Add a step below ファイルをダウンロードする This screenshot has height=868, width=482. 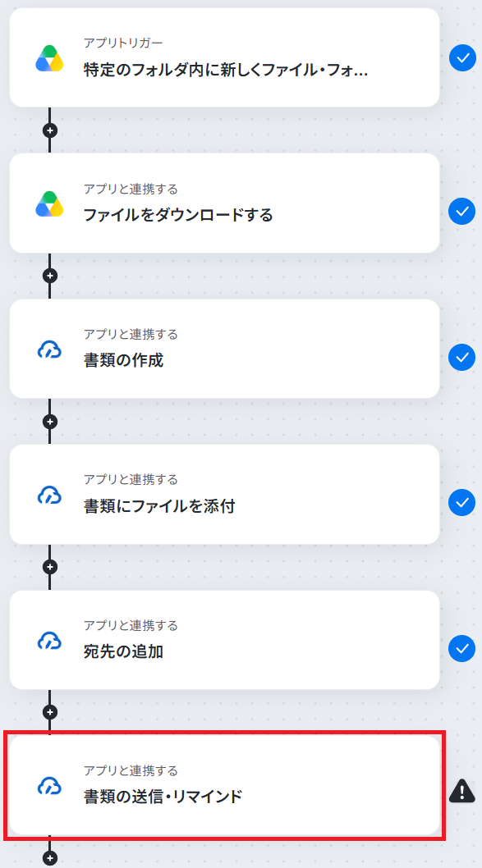[50, 276]
